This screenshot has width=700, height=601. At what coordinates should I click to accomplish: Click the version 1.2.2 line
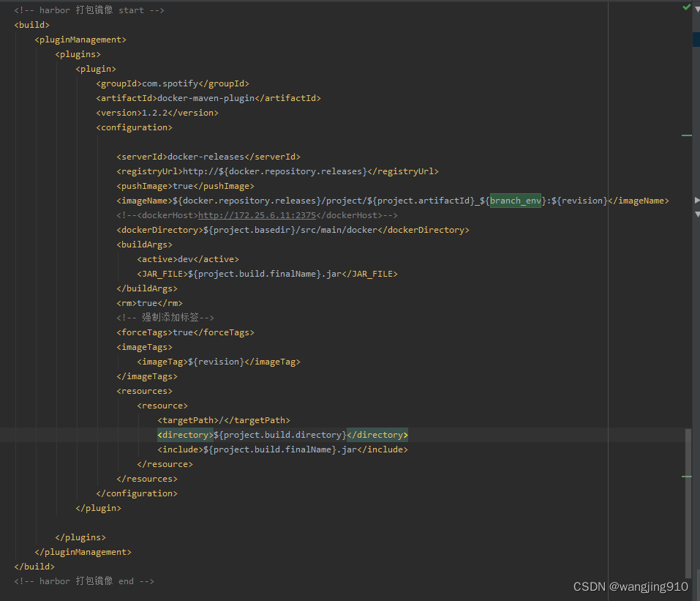157,113
